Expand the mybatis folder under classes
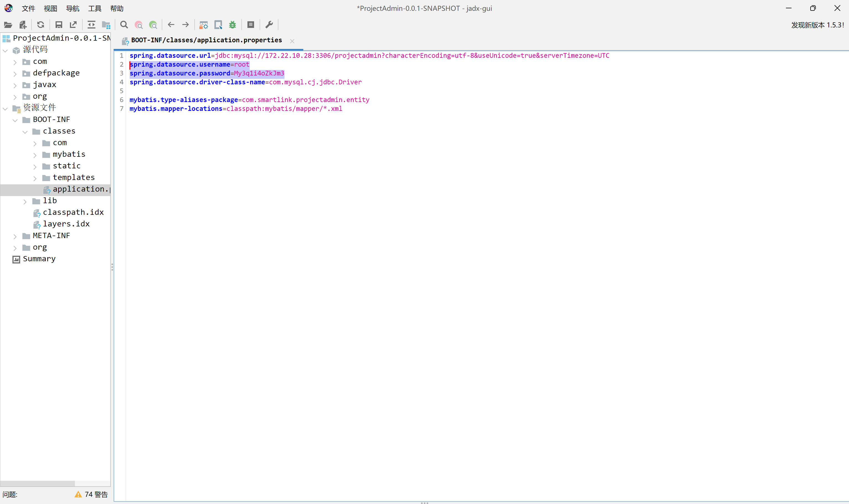The width and height of the screenshot is (849, 504). pos(35,155)
